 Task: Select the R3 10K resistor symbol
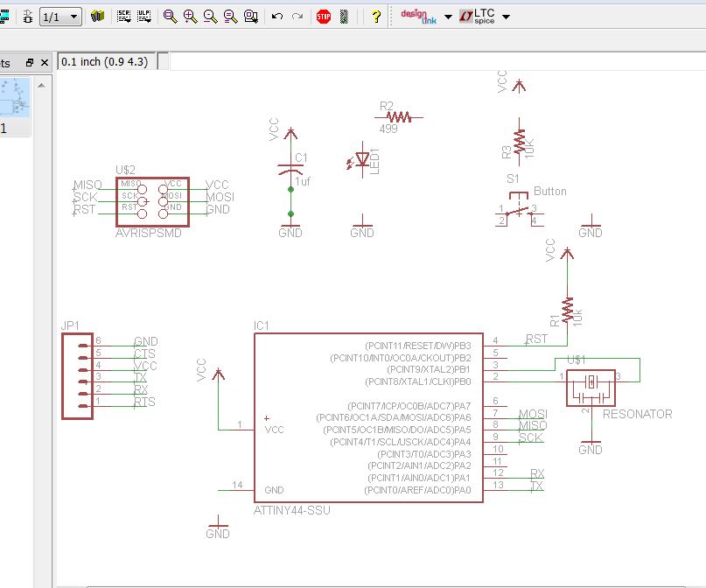[x=519, y=142]
